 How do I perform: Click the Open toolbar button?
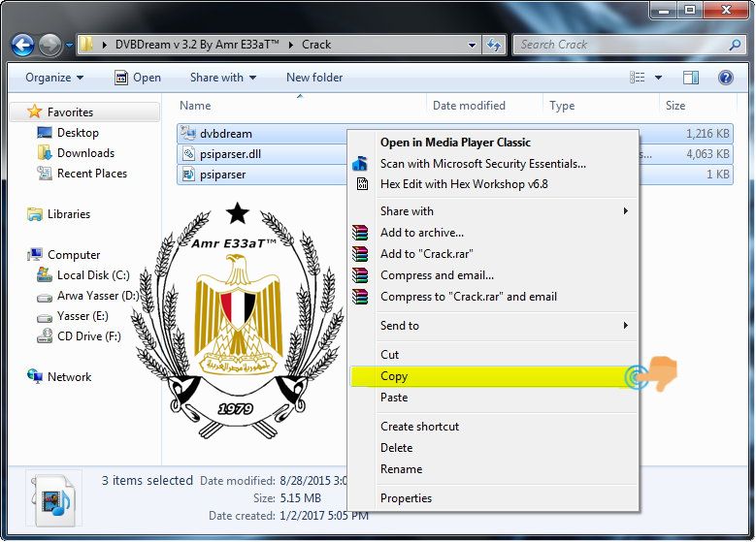pos(138,78)
